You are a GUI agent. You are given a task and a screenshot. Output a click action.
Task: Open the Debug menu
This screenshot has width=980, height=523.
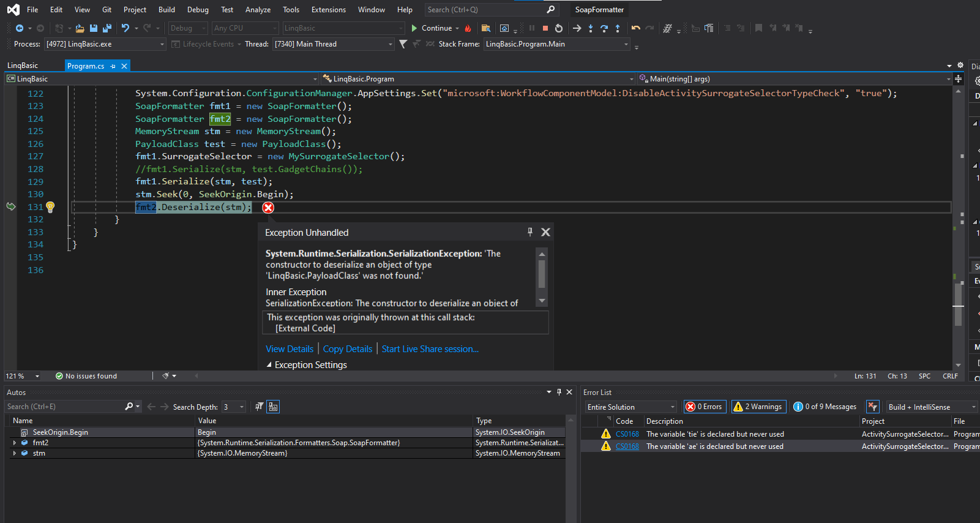pos(198,10)
